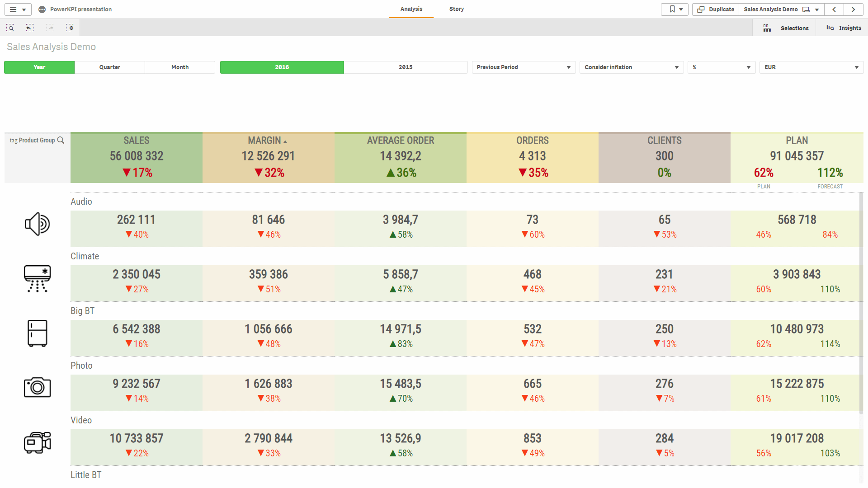This screenshot has height=488, width=868.
Task: Go to the previous sheet
Action: click(x=834, y=9)
